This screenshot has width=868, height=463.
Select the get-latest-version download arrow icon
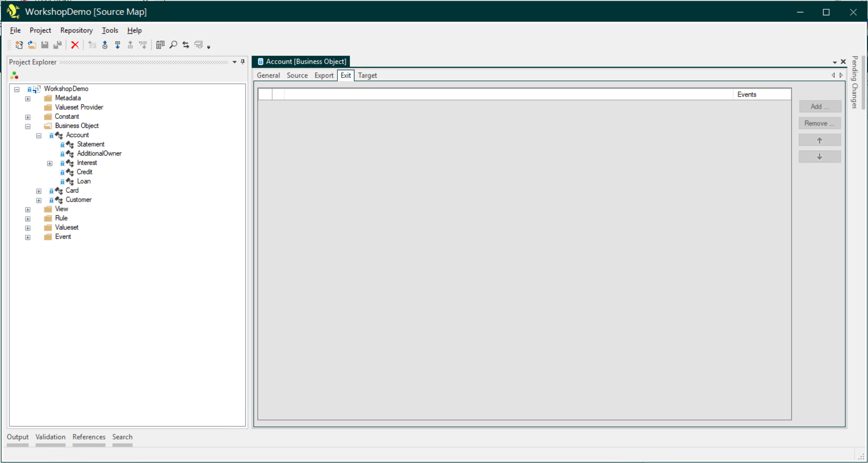click(x=117, y=44)
